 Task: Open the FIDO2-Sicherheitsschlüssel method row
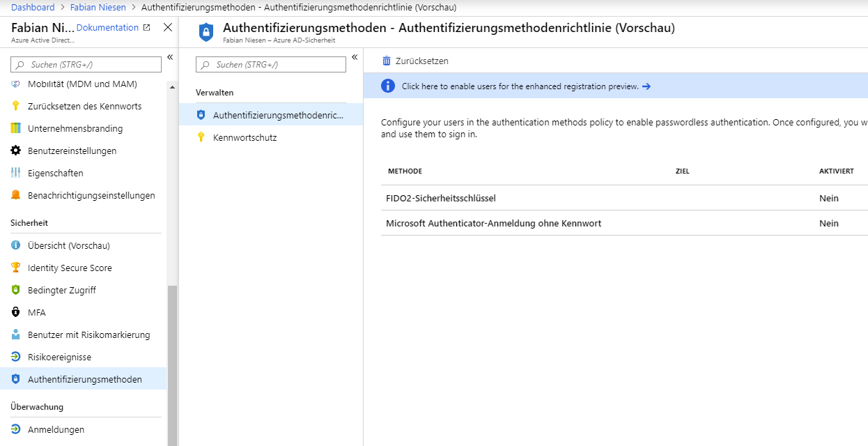pyautogui.click(x=441, y=198)
